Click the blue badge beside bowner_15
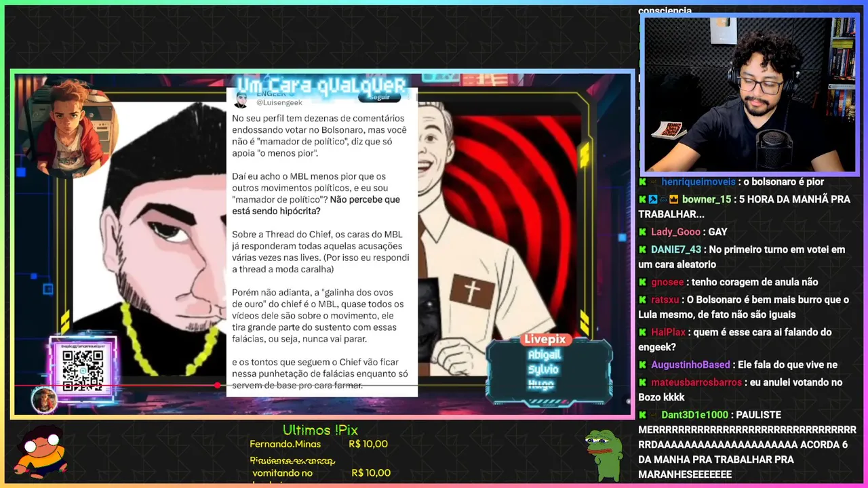868x488 pixels. (653, 199)
